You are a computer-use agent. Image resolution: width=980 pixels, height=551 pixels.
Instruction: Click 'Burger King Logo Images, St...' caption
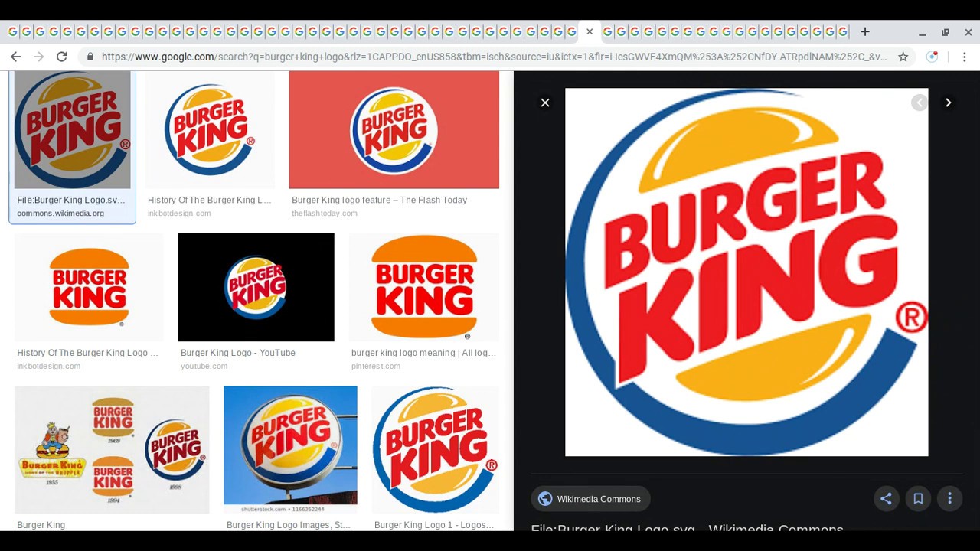tap(289, 525)
